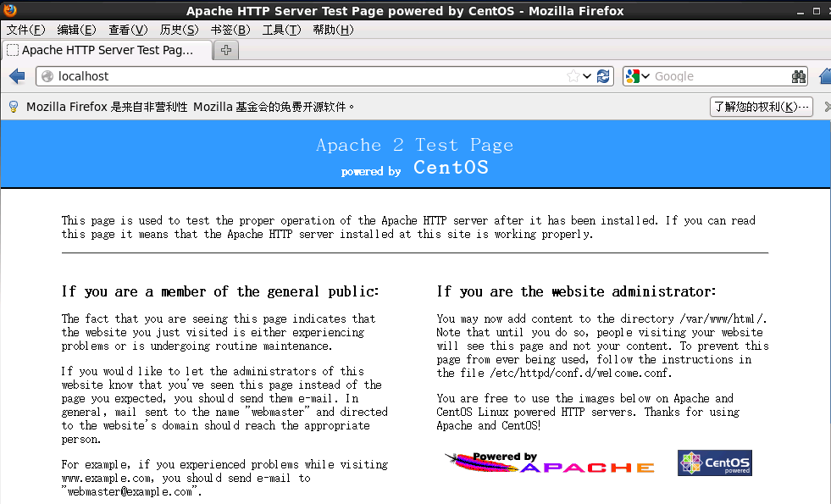Open the Google search engine dropdown
The height and width of the screenshot is (504, 831).
[x=638, y=76]
